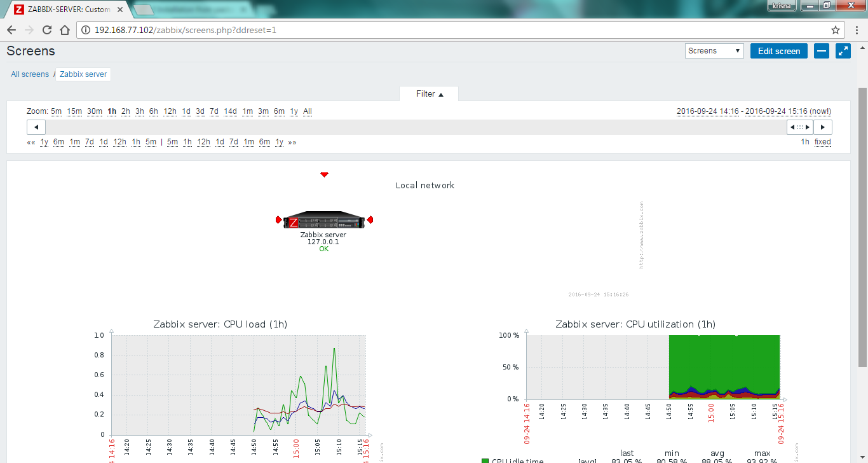The image size is (868, 463).
Task: Go to browser home icon
Action: [64, 30]
